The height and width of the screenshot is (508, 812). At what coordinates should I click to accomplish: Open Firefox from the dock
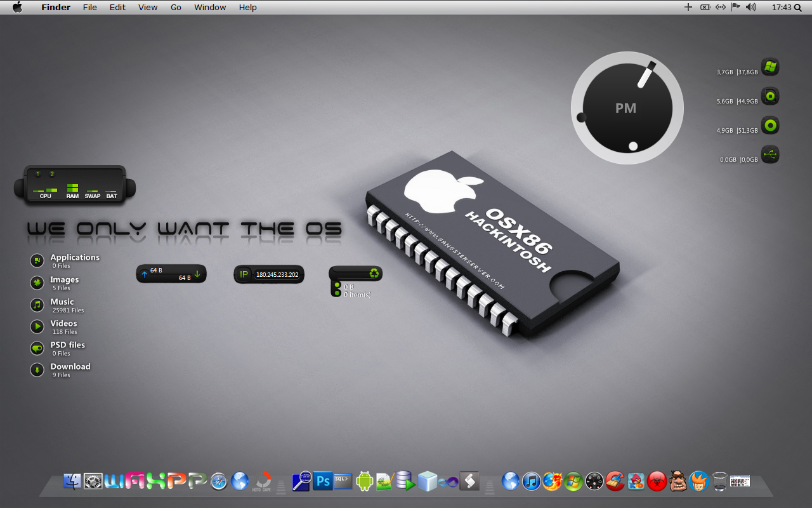(553, 481)
